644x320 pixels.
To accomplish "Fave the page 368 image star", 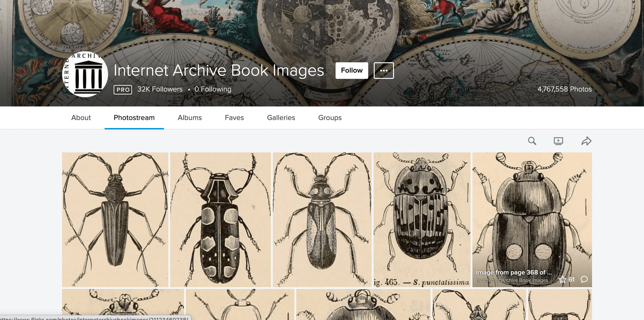I will (563, 279).
